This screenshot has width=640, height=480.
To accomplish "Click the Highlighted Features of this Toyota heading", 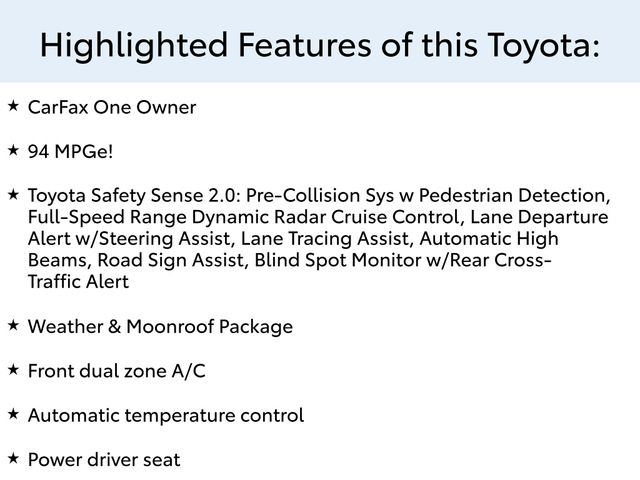I will pyautogui.click(x=320, y=43).
